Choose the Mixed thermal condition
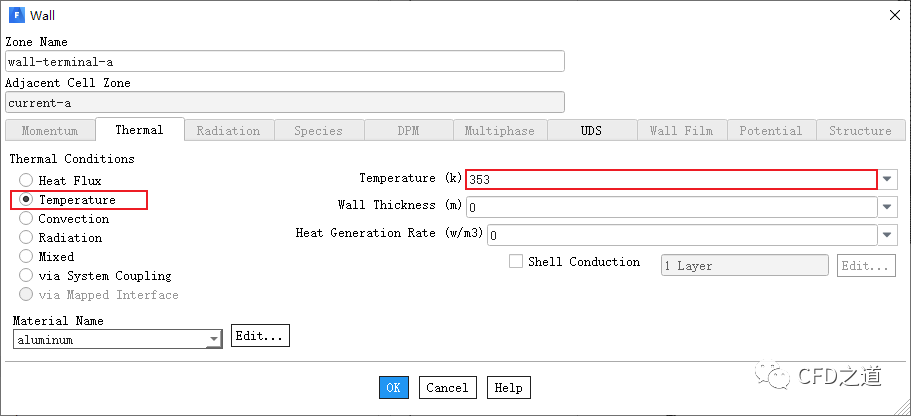Image resolution: width=911 pixels, height=416 pixels. pos(26,257)
